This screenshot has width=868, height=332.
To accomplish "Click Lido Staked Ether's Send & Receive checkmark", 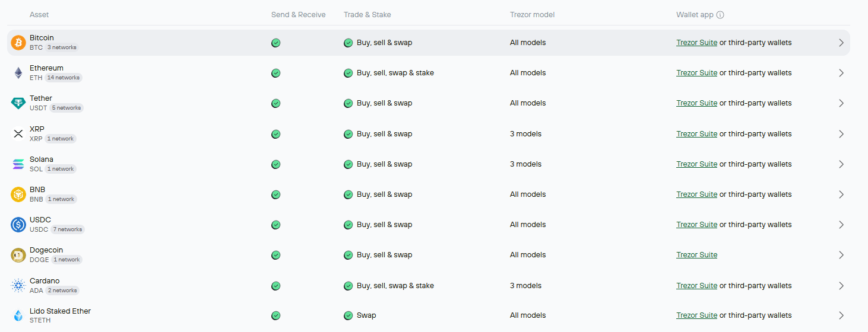I will pyautogui.click(x=275, y=315).
